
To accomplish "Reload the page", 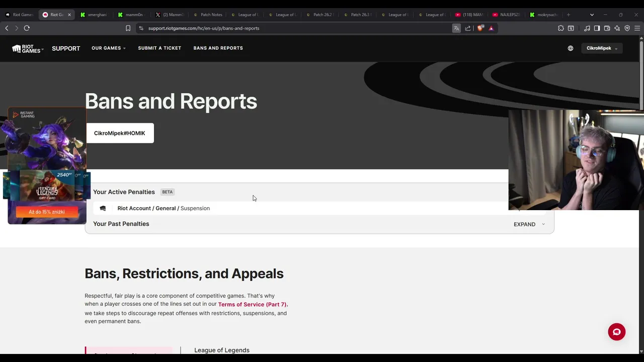I will point(27,28).
